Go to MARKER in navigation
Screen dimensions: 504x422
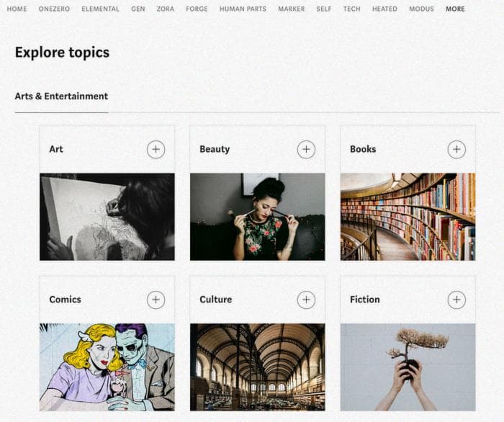click(292, 9)
